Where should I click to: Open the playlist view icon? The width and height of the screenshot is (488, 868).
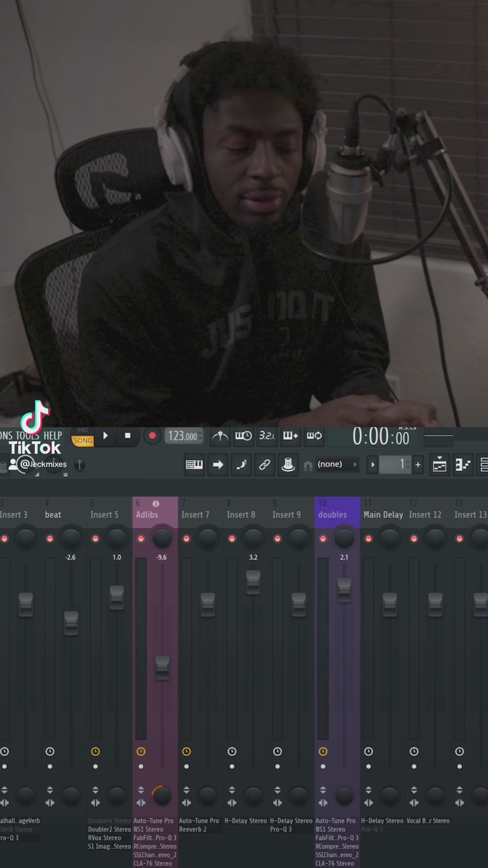pos(439,465)
